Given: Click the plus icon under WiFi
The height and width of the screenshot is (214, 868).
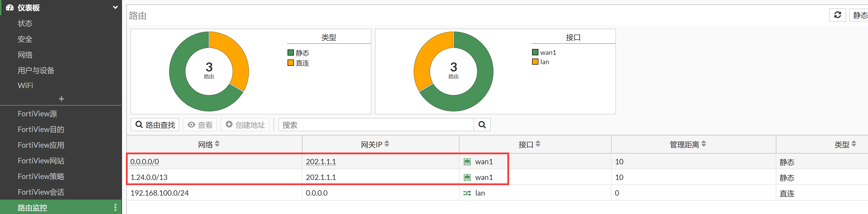Looking at the screenshot, I should click(x=61, y=99).
